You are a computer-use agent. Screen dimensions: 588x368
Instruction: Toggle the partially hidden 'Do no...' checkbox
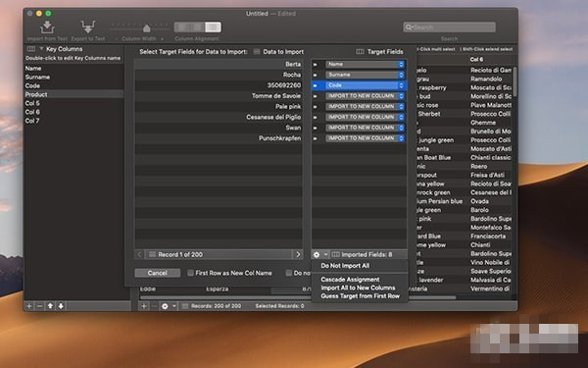point(289,273)
